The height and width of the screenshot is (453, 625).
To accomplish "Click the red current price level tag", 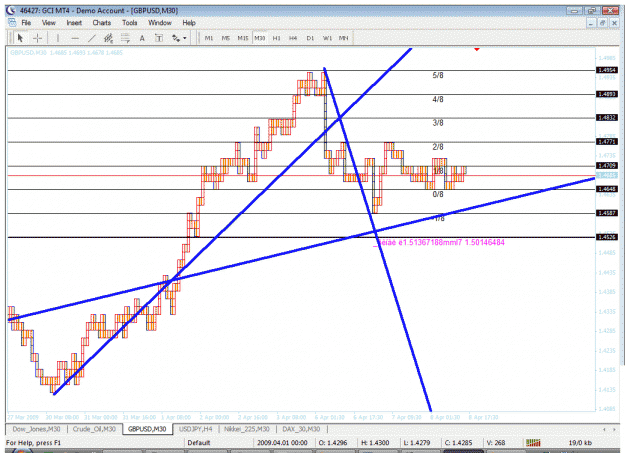I will (x=606, y=175).
